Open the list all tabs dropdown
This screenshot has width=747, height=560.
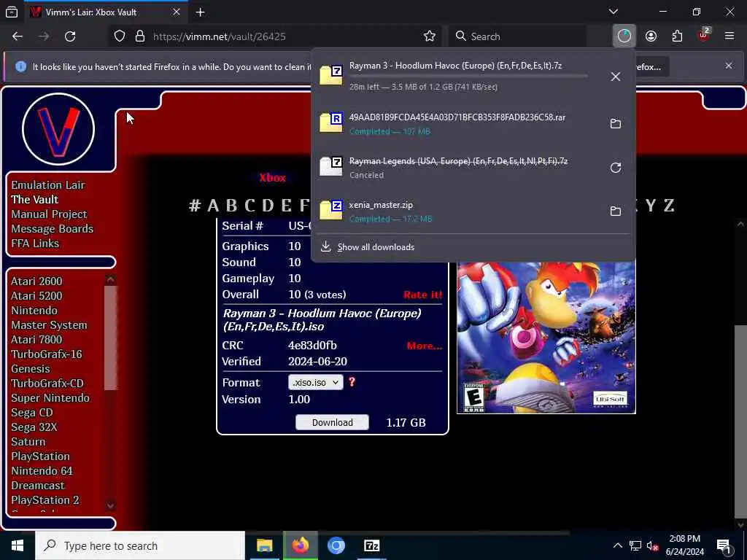[x=614, y=12]
